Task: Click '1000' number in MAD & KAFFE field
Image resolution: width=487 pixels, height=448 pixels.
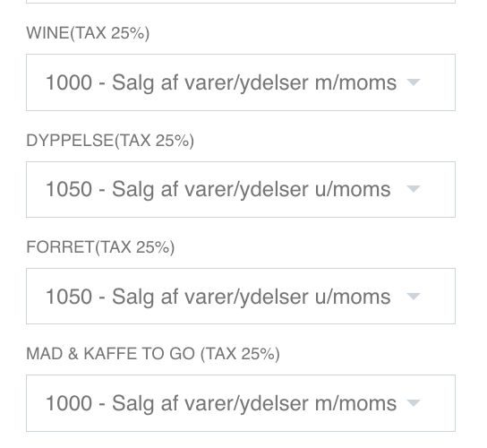Action: coord(69,403)
